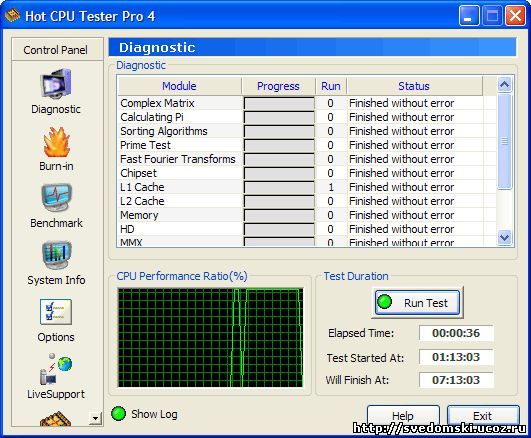
Task: Click the Complex Matrix progress bar
Action: tap(279, 103)
